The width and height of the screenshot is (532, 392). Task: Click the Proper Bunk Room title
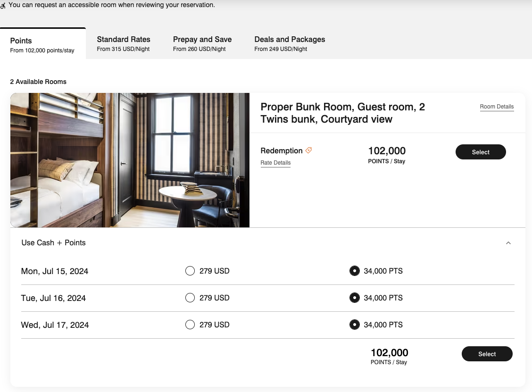click(x=343, y=113)
